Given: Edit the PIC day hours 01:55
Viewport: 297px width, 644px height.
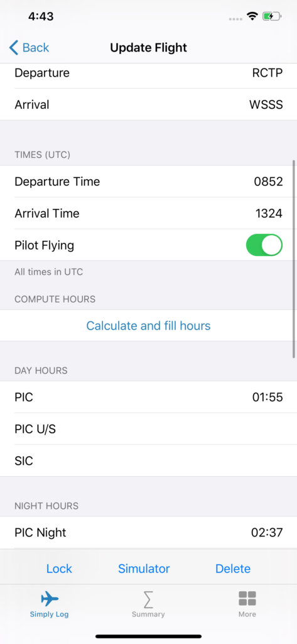Looking at the screenshot, I should pyautogui.click(x=148, y=397).
